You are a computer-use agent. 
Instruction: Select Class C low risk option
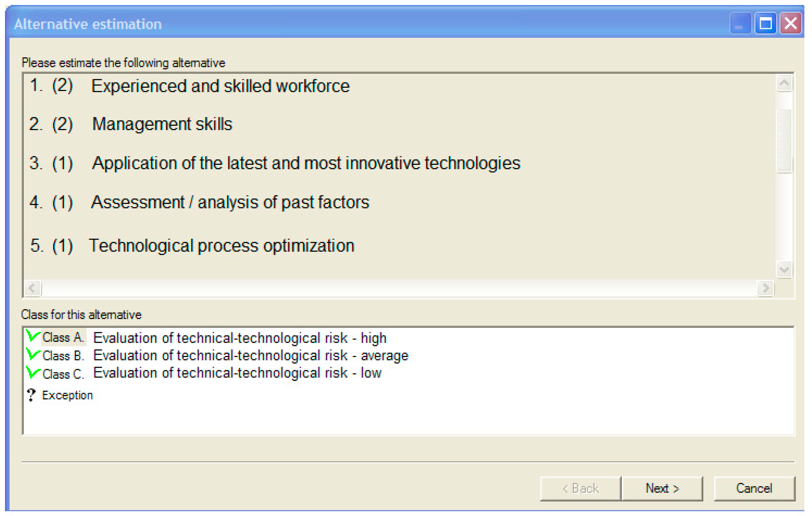point(237,373)
